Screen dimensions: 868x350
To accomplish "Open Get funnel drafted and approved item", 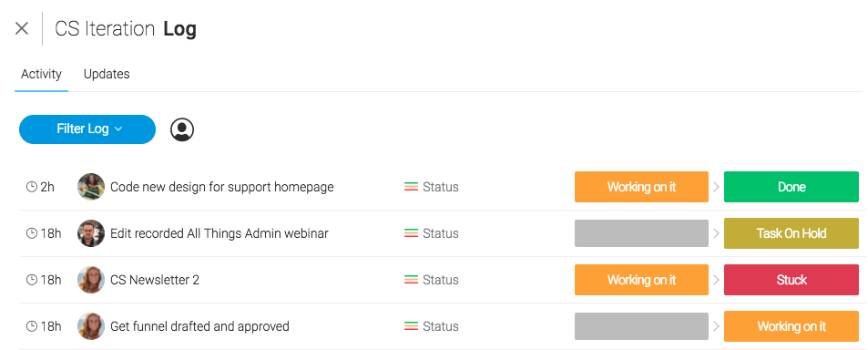I will coord(199,326).
